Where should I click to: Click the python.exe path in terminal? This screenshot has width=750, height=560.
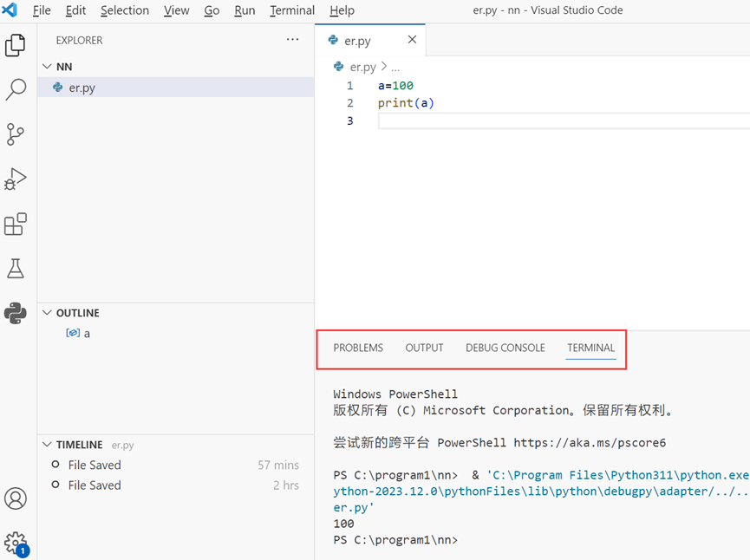[x=617, y=475]
